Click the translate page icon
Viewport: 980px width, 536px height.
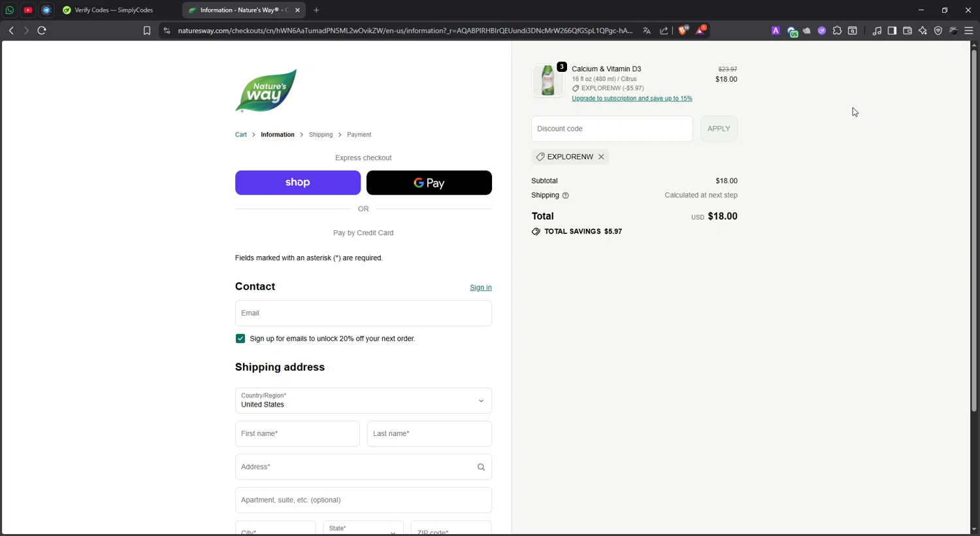point(647,31)
